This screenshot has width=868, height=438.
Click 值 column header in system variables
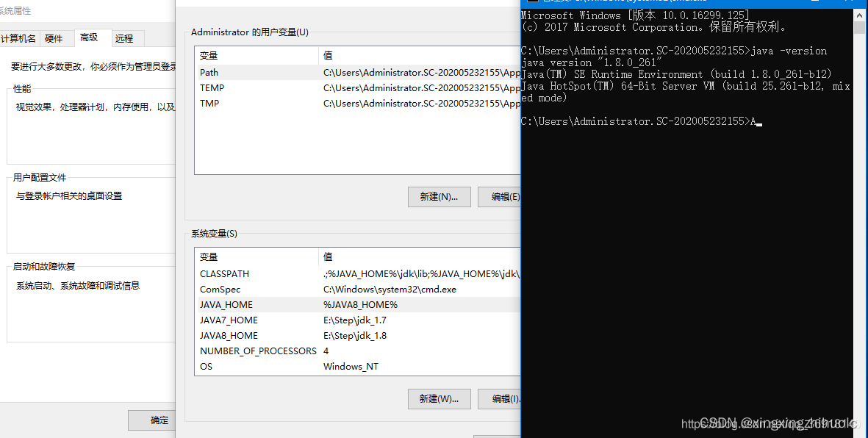pyautogui.click(x=420, y=257)
